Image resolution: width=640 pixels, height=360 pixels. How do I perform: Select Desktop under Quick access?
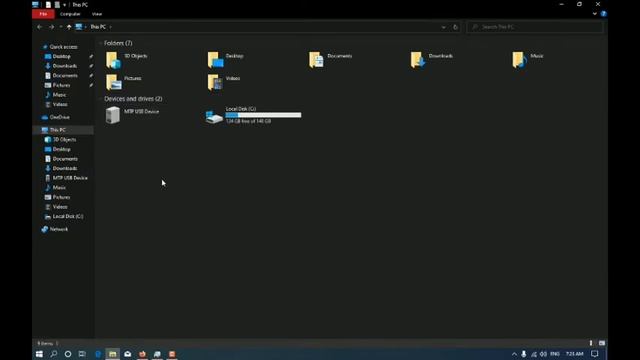[x=62, y=56]
